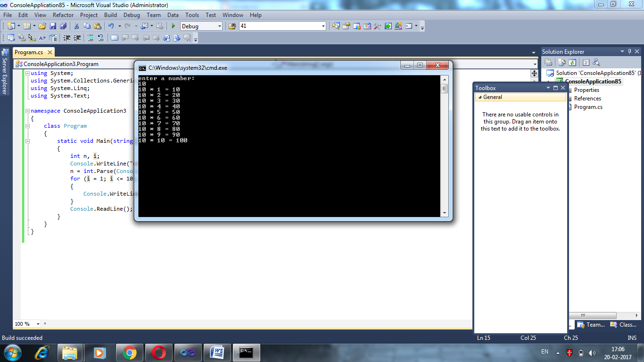Screen dimensions: 644x362
Task: Click the Open File folder icon
Action: [x=42, y=26]
